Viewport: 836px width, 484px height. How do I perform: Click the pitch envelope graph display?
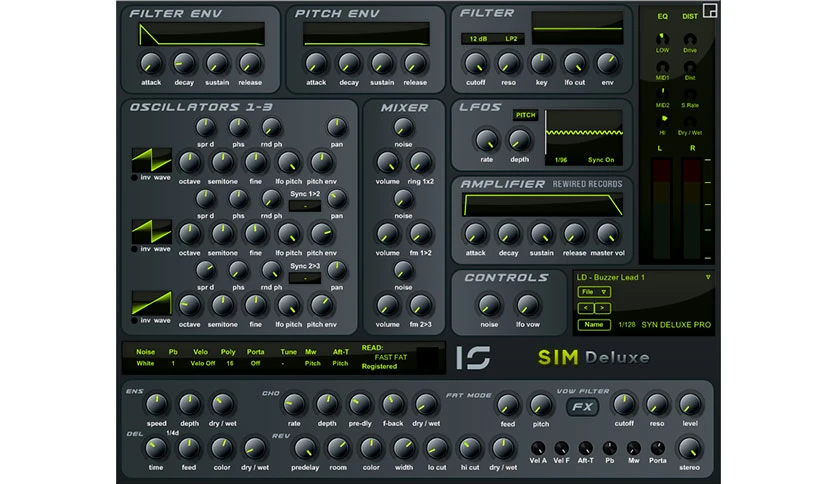click(366, 34)
